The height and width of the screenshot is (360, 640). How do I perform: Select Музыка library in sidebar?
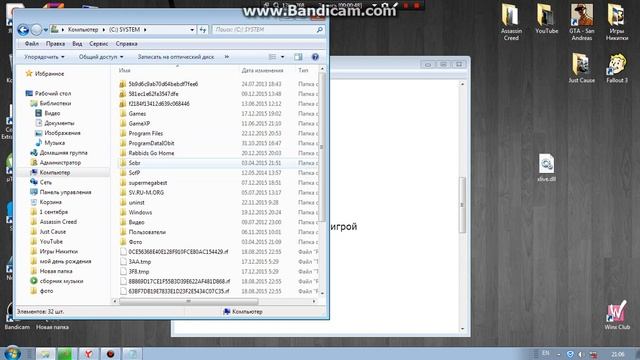tap(55, 143)
